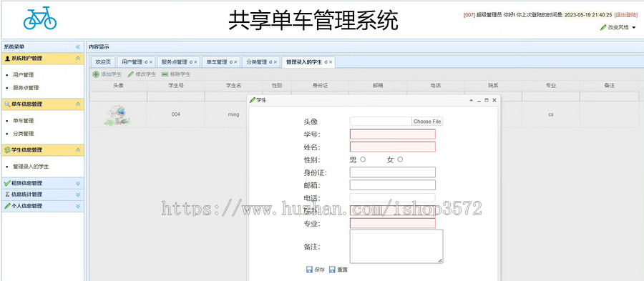
Task: Click the 移除学生 minus button
Action: (x=176, y=74)
